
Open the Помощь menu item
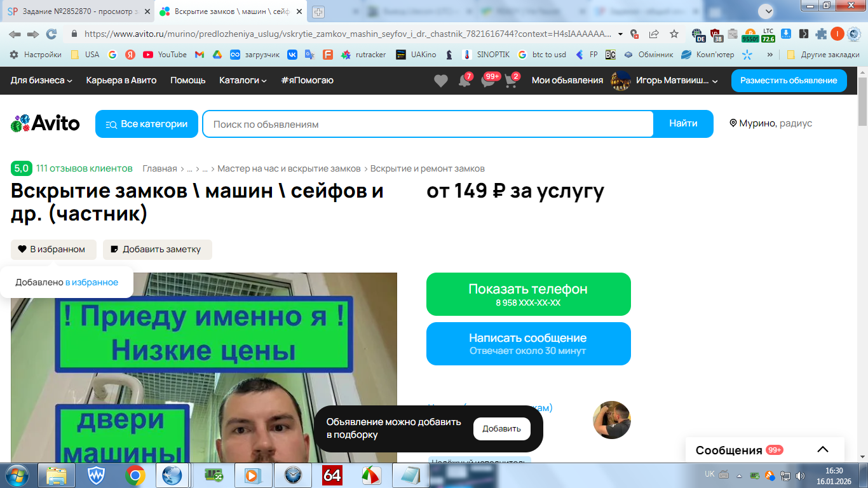click(x=188, y=80)
